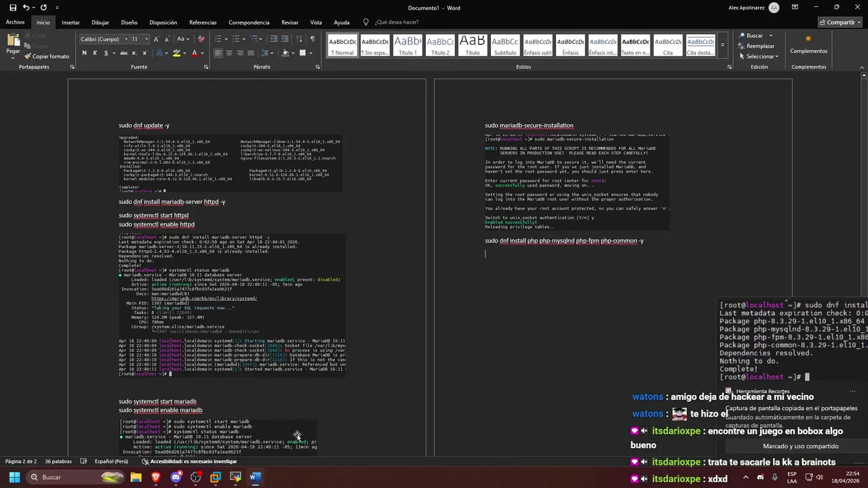
Task: Apply superscript formatting
Action: (x=144, y=53)
